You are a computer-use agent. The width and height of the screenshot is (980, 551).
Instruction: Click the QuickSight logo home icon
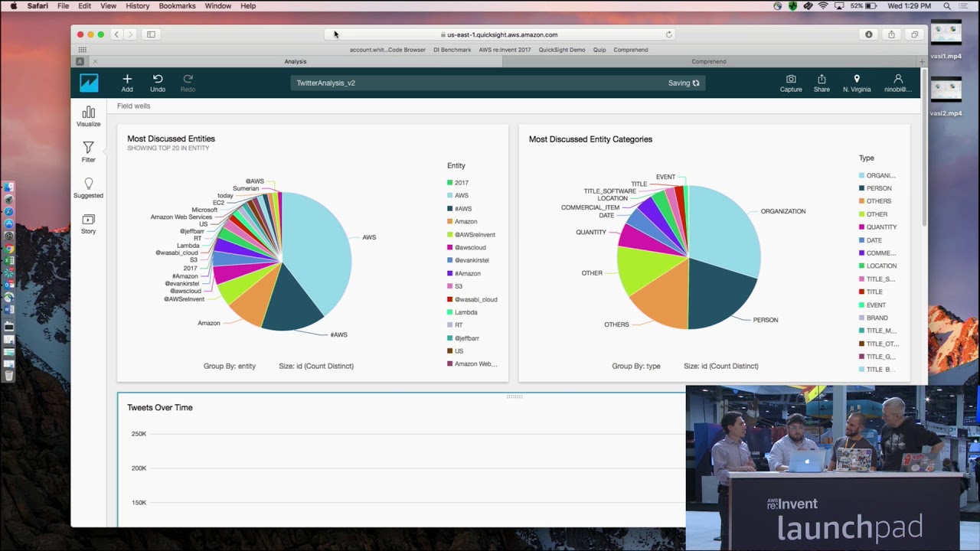(x=89, y=83)
